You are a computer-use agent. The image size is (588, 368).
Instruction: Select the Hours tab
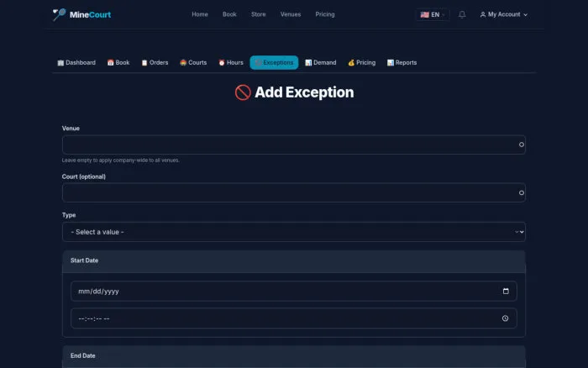[231, 63]
